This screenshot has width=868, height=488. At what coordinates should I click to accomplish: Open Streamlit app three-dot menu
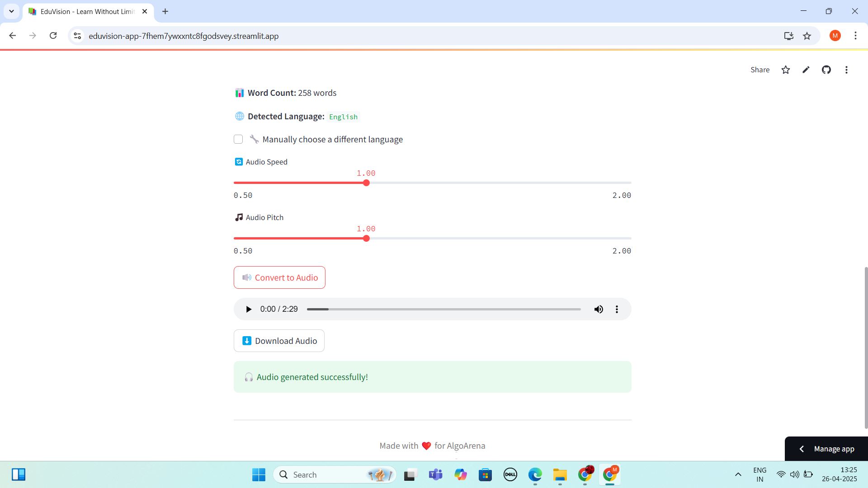point(846,70)
